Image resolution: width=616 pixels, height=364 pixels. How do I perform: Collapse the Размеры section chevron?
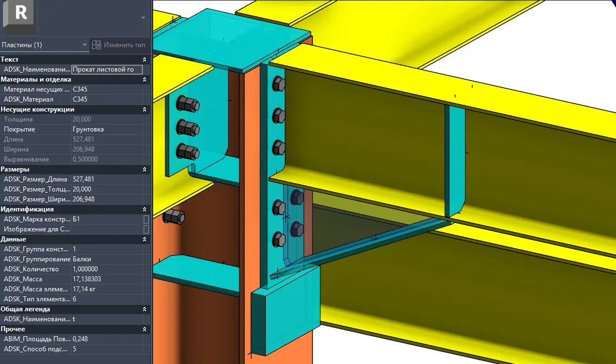point(144,169)
